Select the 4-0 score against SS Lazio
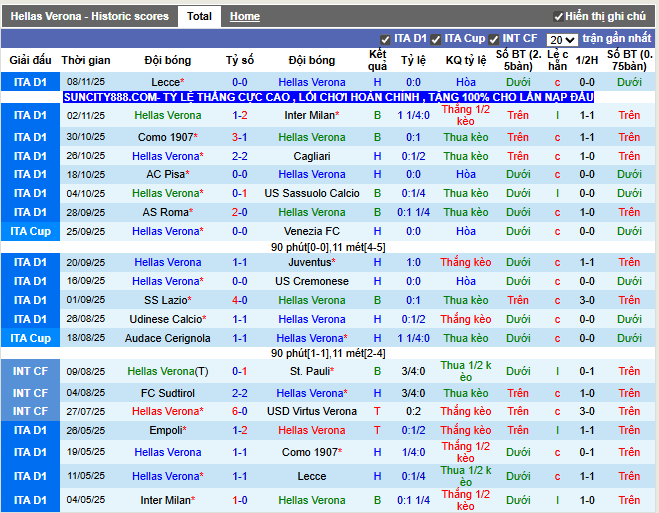 coord(240,300)
